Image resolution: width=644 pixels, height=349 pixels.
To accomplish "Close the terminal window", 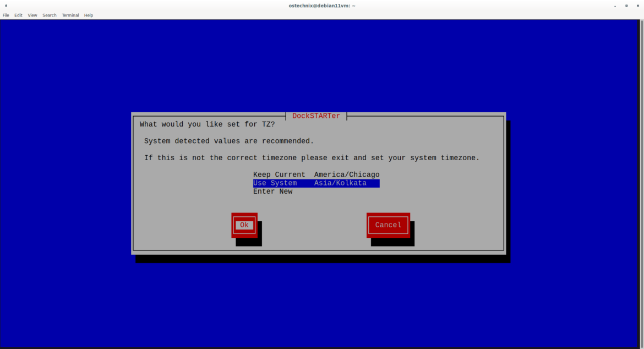I will coord(638,6).
